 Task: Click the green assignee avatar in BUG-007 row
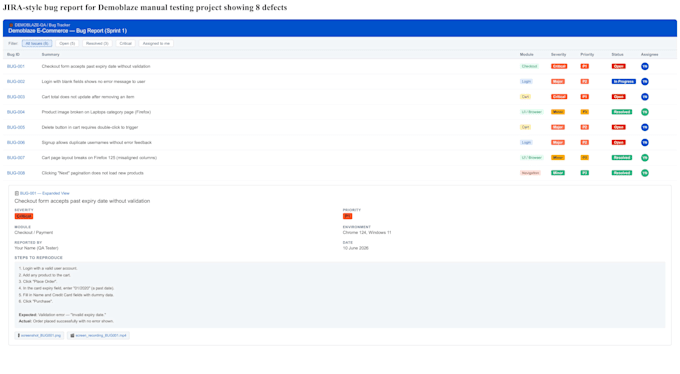(x=645, y=157)
